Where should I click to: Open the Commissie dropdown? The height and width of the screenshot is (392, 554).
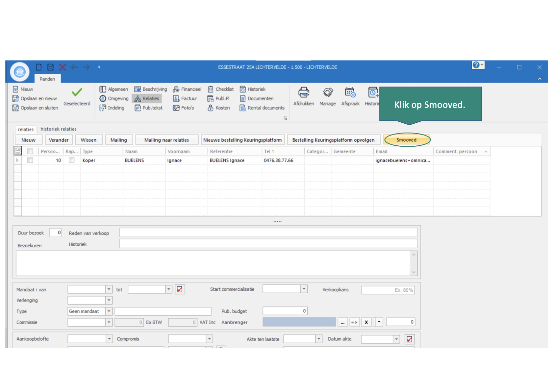pyautogui.click(x=109, y=322)
